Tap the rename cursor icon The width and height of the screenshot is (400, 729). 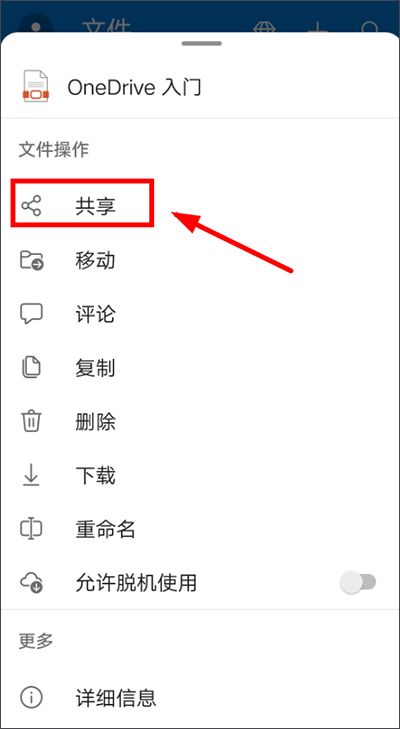(32, 529)
